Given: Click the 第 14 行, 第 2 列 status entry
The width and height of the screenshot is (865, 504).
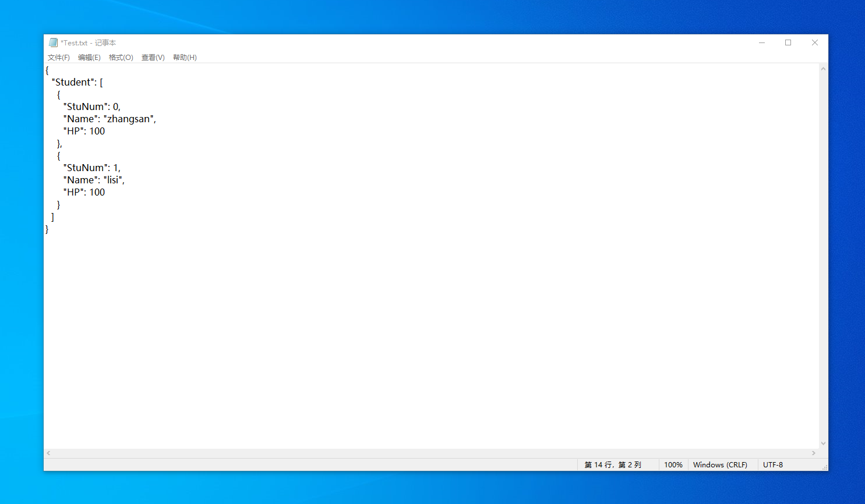Looking at the screenshot, I should pos(613,464).
